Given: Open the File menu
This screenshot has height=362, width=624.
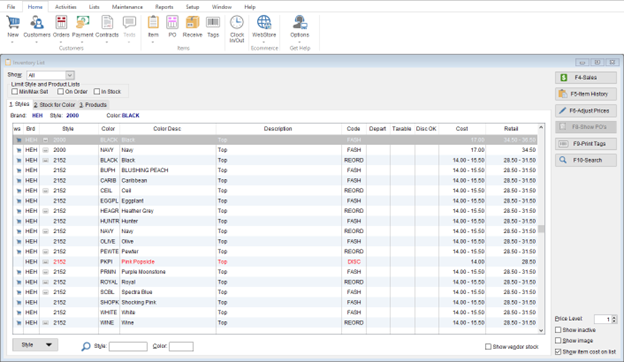Looking at the screenshot, I should 11,7.
